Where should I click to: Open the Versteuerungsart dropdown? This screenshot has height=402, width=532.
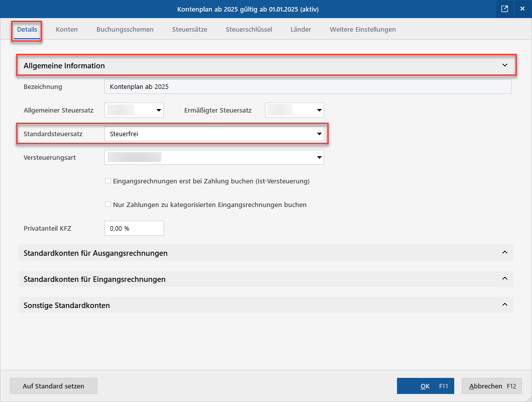click(214, 157)
